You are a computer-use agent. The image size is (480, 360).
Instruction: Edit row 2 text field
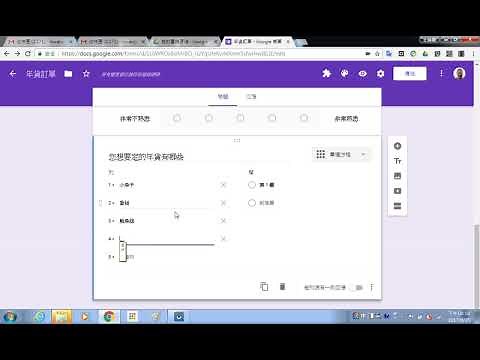click(x=167, y=203)
